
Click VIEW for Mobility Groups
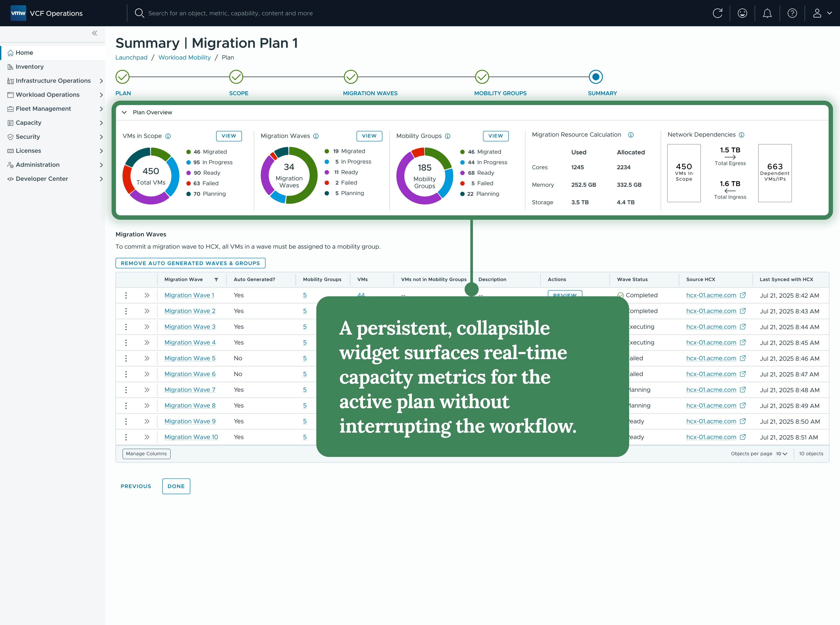click(x=495, y=136)
